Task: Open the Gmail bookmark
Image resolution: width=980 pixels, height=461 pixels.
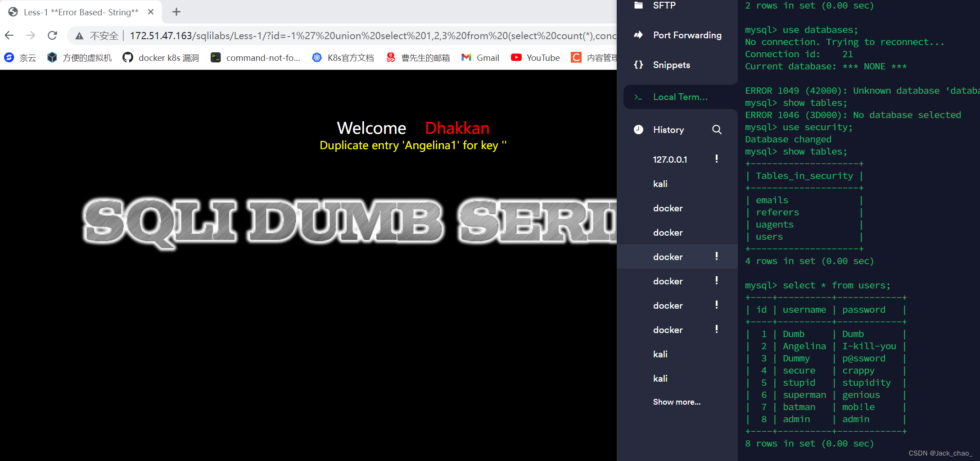Action: (x=480, y=57)
